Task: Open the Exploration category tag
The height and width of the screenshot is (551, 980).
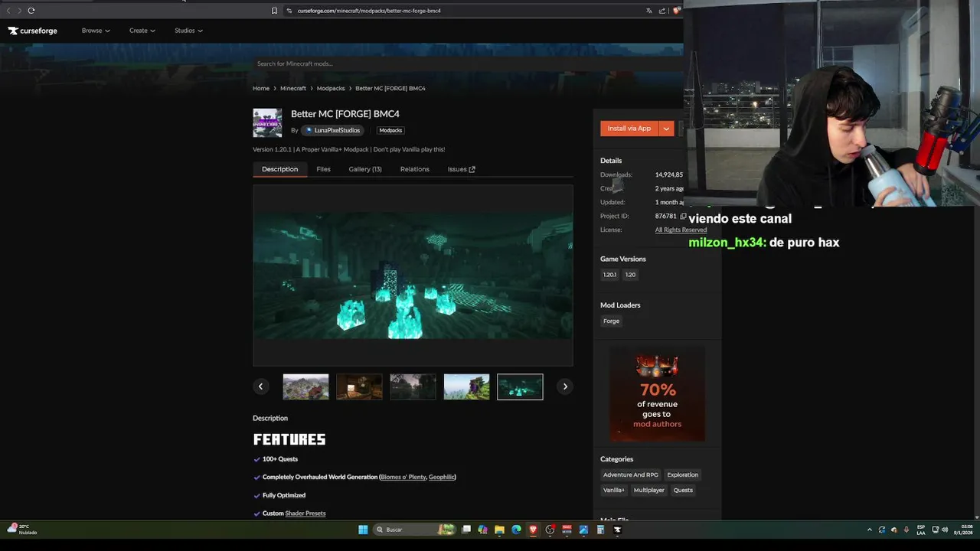Action: coord(682,474)
